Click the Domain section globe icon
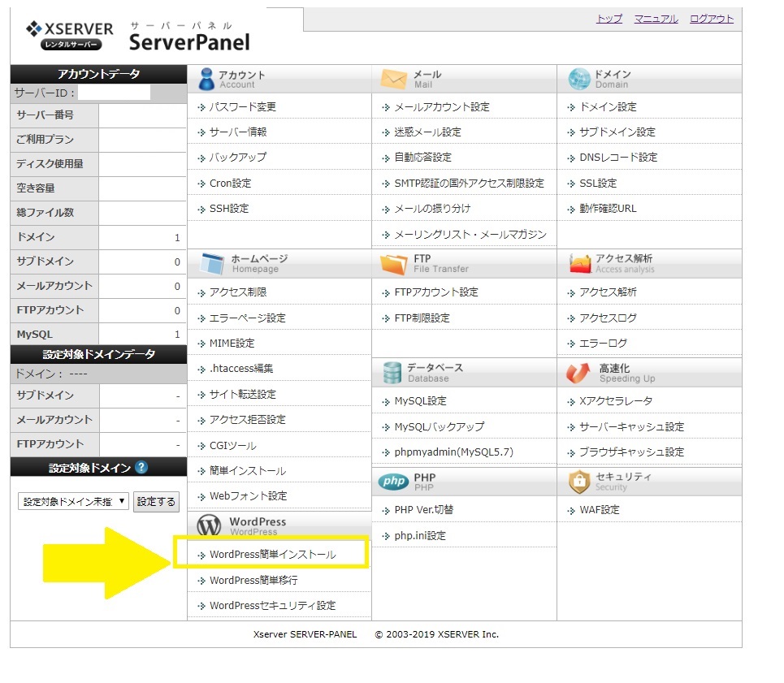Image resolution: width=784 pixels, height=683 pixels. click(579, 79)
